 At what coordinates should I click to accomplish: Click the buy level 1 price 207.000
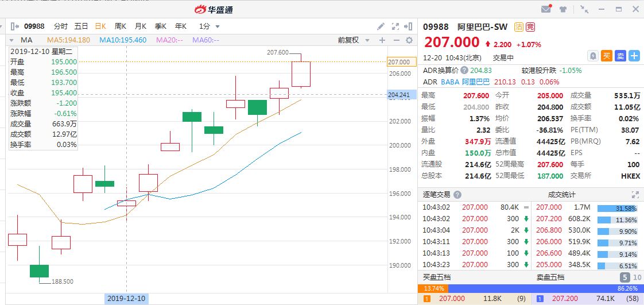452,299
